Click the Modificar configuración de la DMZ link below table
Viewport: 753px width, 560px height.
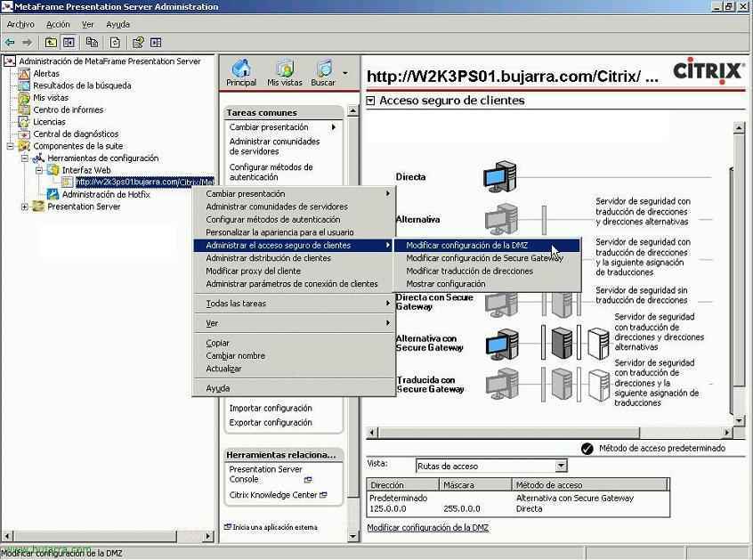427,528
